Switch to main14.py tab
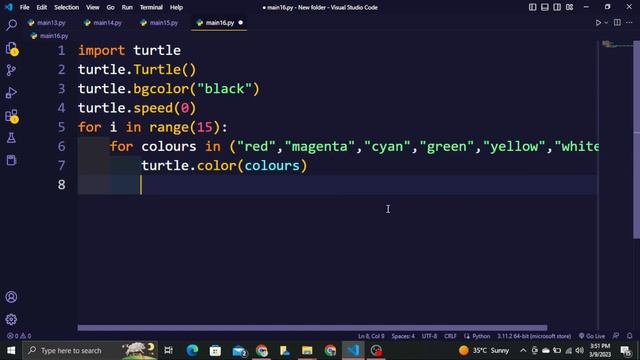 [103, 23]
